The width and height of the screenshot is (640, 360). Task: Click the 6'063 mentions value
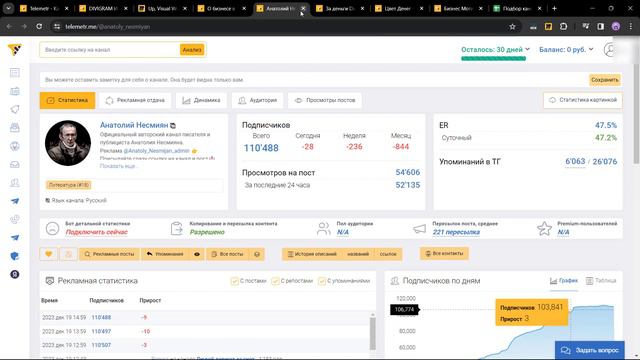coord(575,162)
